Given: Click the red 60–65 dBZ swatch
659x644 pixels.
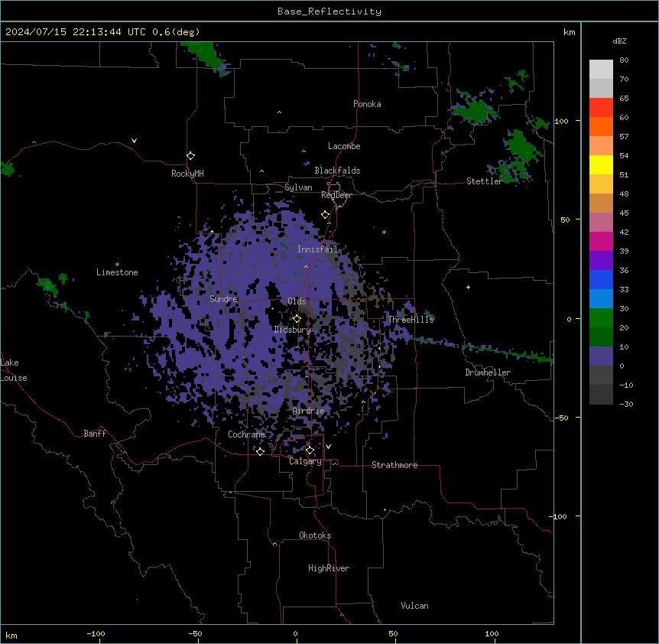Looking at the screenshot, I should (601, 108).
